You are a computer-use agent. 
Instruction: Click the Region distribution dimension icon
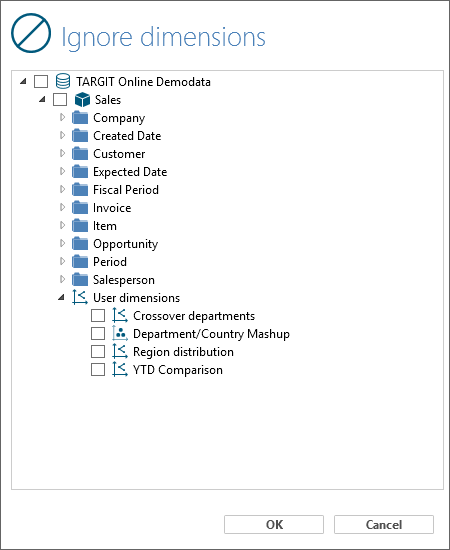click(120, 351)
